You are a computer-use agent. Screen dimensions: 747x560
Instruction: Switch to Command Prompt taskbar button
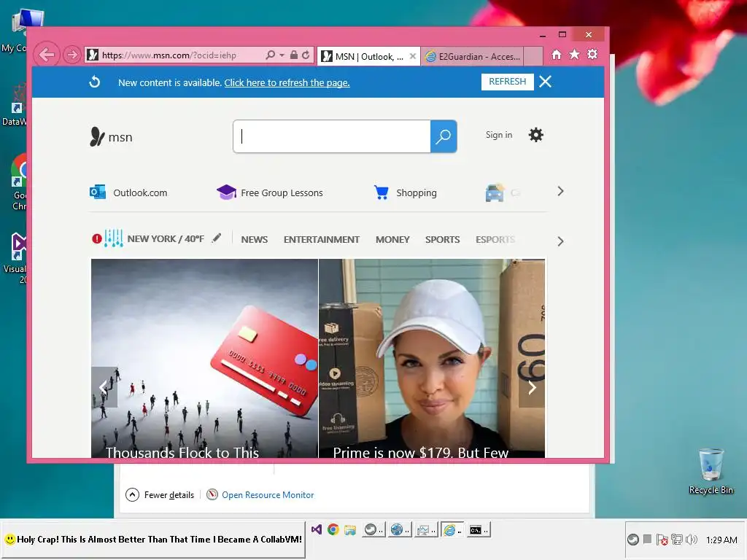pos(478,529)
